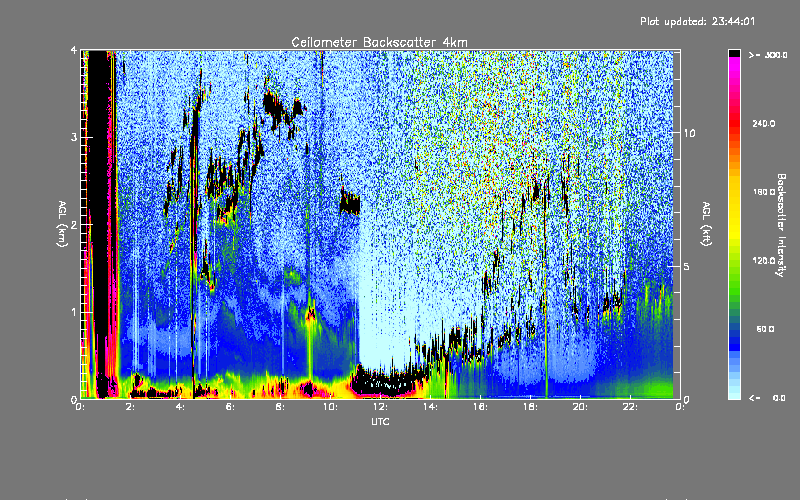
Task: Click the "14:" UTC tick label
Action: coord(430,407)
